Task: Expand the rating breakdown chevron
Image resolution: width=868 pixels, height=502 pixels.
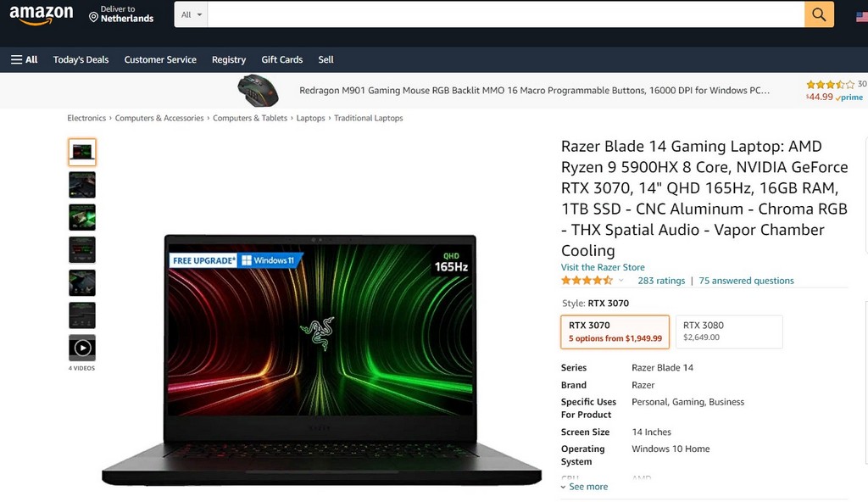Action: [x=621, y=281]
